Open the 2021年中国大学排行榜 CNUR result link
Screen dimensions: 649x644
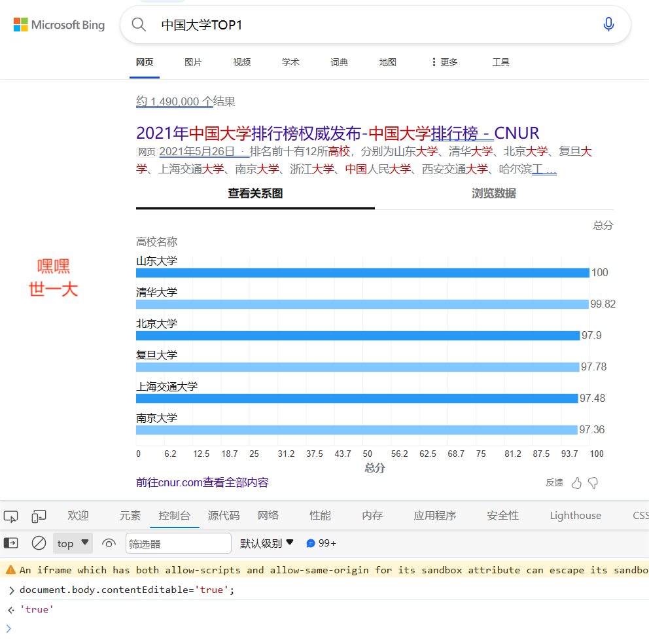click(x=338, y=133)
